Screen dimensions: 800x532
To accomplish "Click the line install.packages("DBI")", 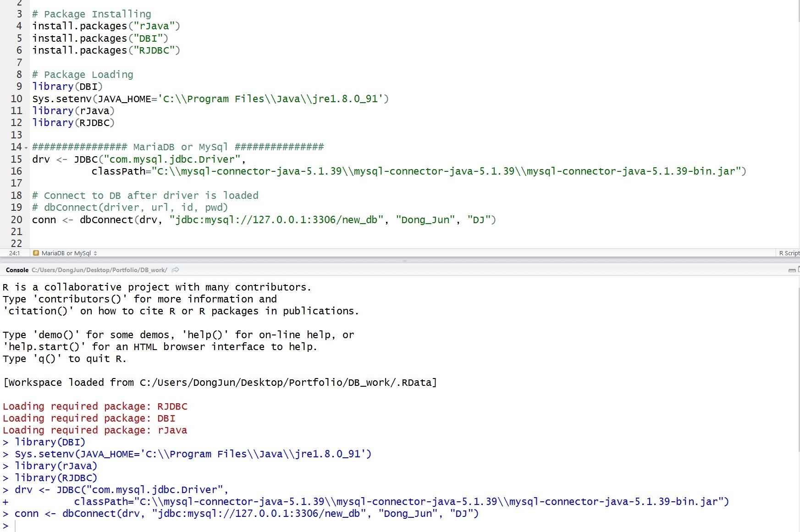I will pos(100,38).
